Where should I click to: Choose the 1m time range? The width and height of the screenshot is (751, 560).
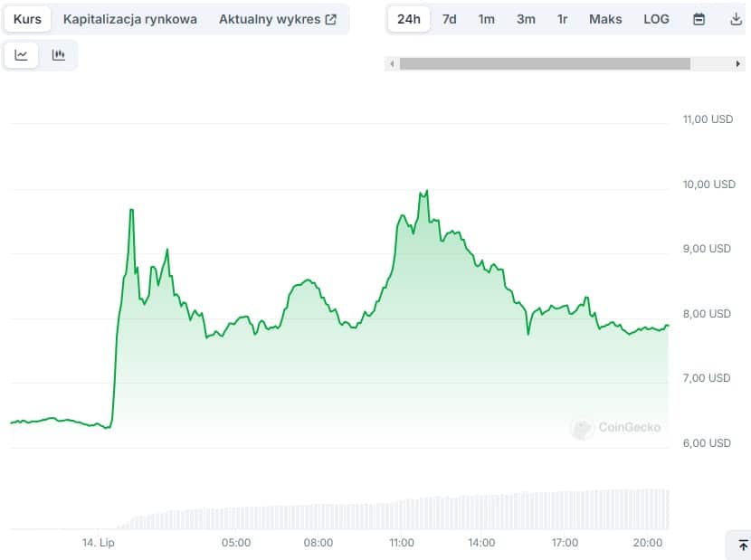click(x=487, y=19)
